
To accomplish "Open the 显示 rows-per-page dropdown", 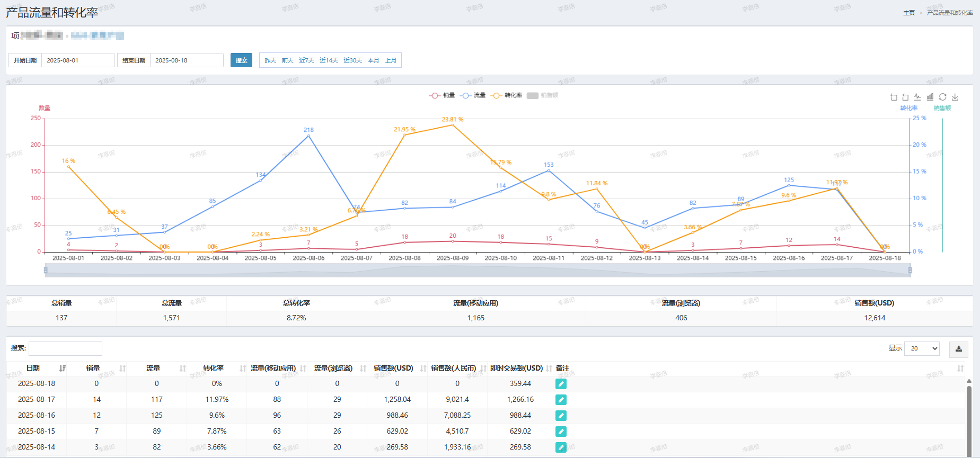I will (922, 348).
